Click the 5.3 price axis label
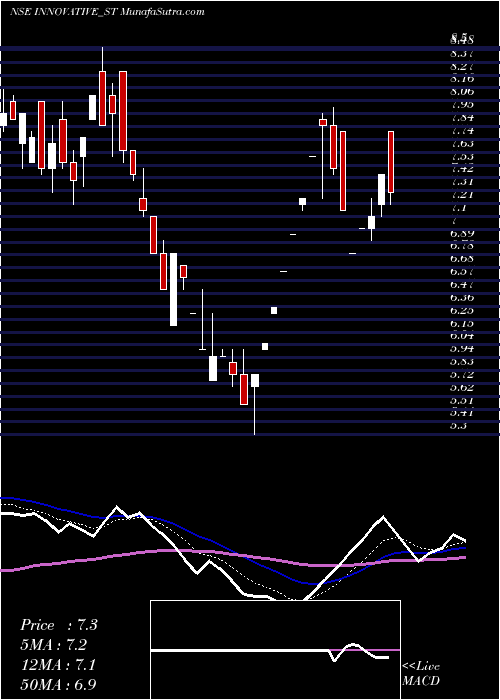Image resolution: width=500 pixels, height=700 pixels. [459, 425]
